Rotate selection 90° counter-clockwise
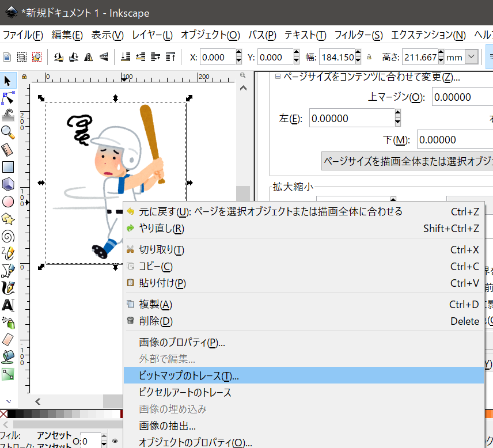The image size is (493, 448). (x=59, y=57)
